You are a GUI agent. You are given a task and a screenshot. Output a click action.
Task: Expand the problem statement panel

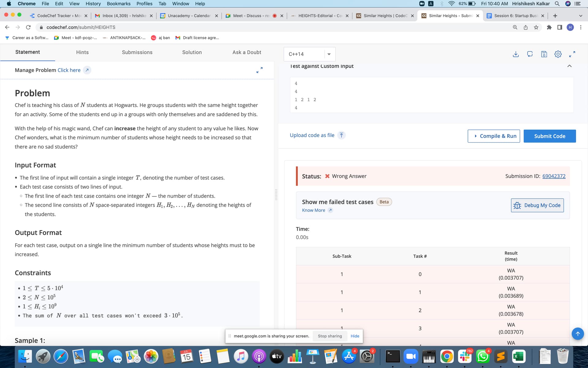coord(259,70)
